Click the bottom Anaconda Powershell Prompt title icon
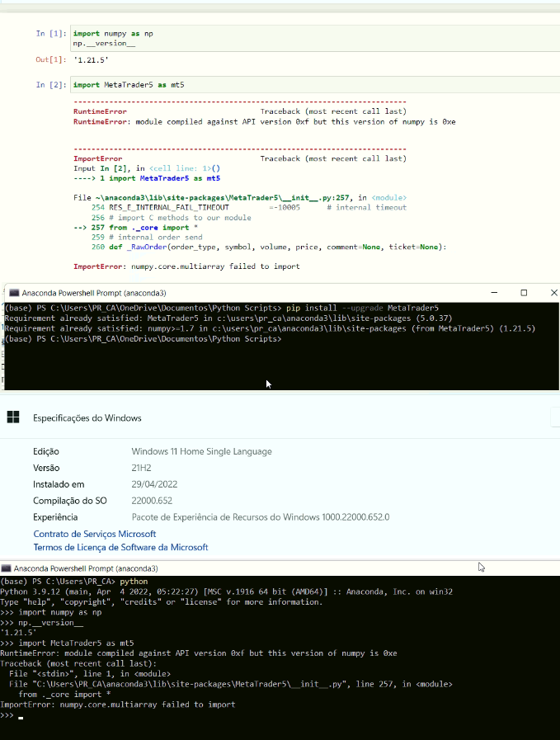Screen dimensions: 560x740 coord(6,568)
